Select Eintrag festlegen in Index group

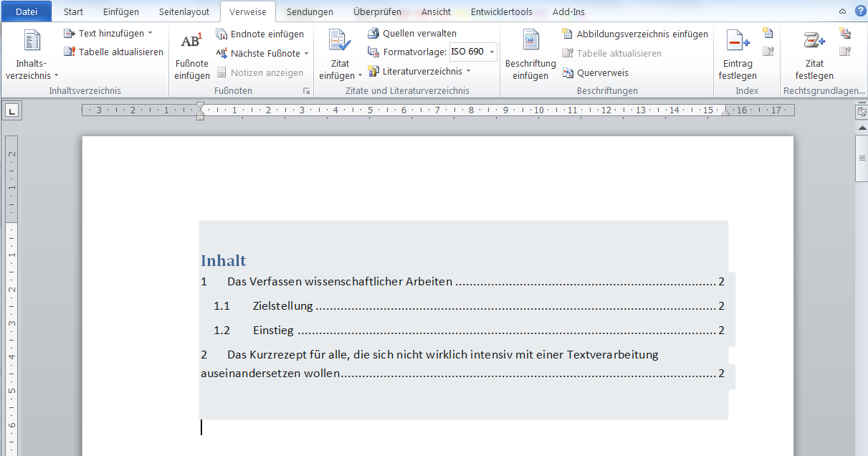tap(738, 55)
